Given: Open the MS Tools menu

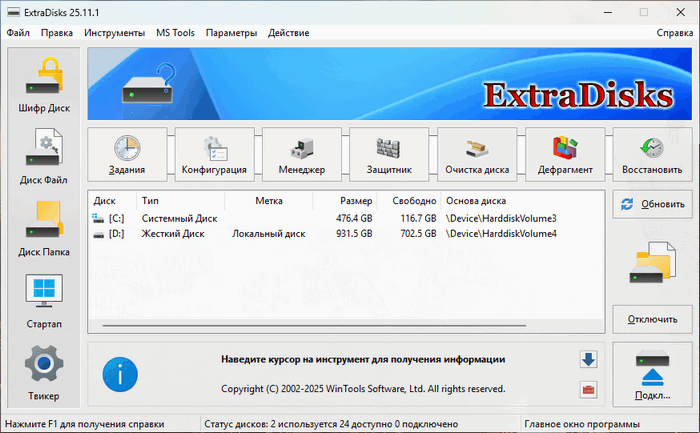Looking at the screenshot, I should tap(175, 33).
